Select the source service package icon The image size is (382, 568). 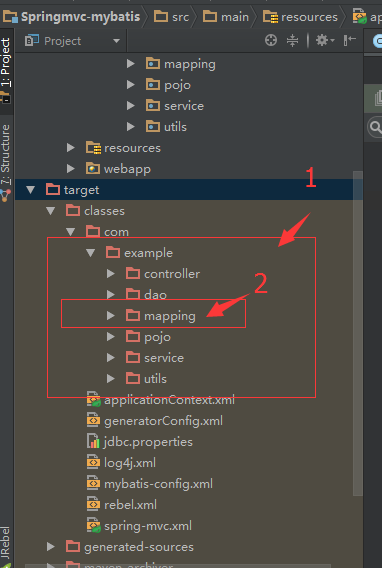point(153,105)
